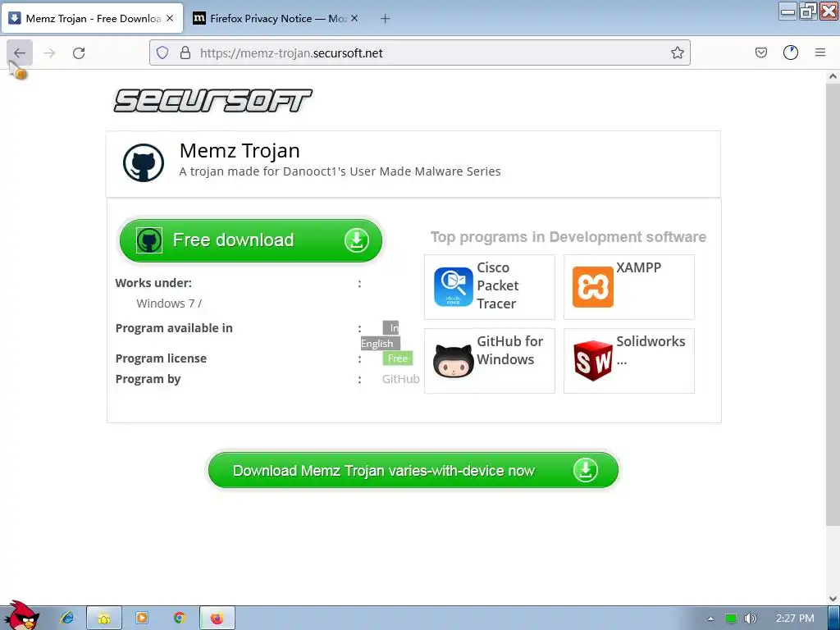Close the Firefox Privacy Notice tab

point(354,18)
